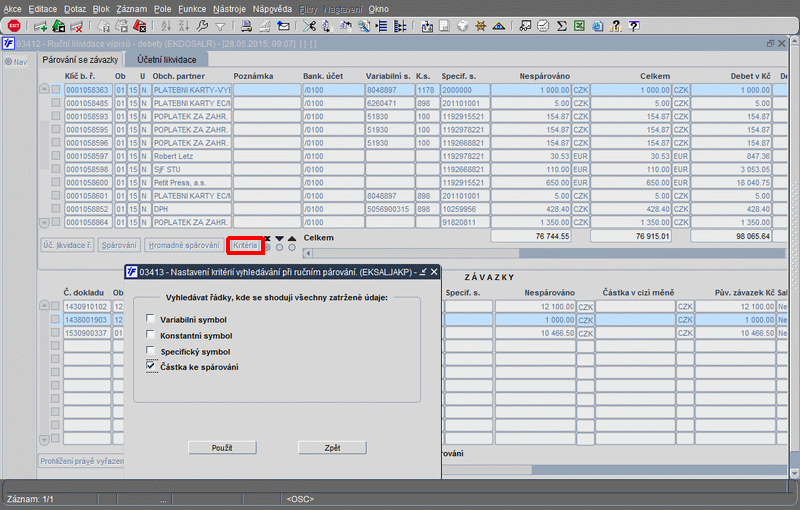
Task: Click left arrow of debits horizontal scrollbar
Action: point(308,253)
